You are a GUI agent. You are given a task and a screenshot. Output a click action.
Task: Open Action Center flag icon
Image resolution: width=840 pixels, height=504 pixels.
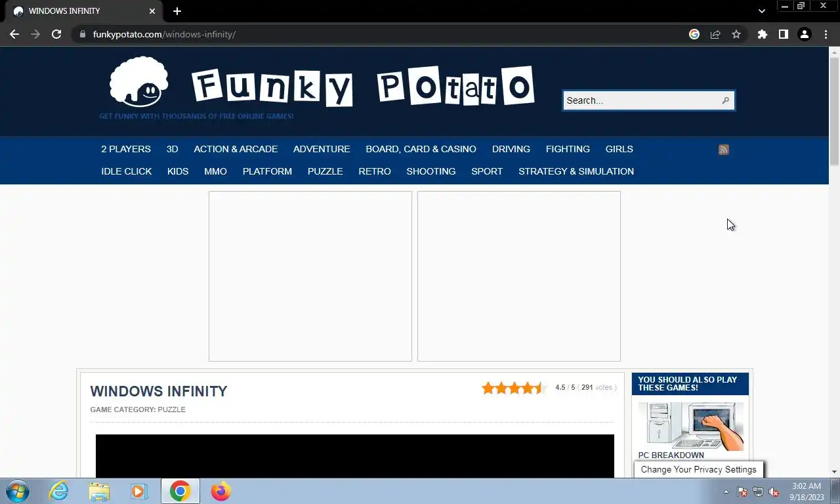[x=742, y=492]
